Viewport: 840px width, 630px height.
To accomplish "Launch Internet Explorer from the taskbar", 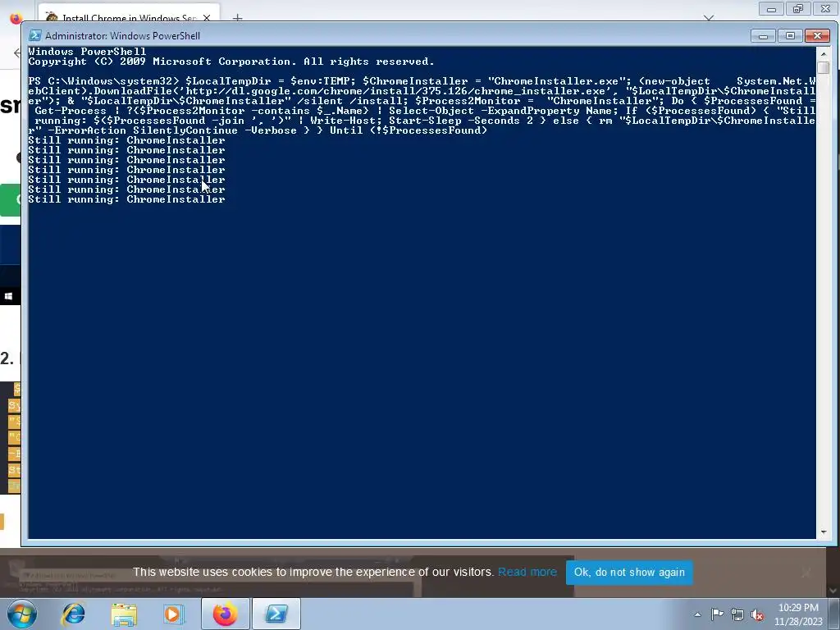I will click(x=73, y=614).
